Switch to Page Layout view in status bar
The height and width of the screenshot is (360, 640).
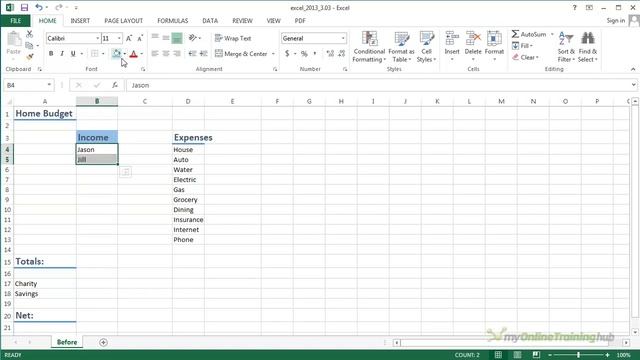click(x=517, y=355)
